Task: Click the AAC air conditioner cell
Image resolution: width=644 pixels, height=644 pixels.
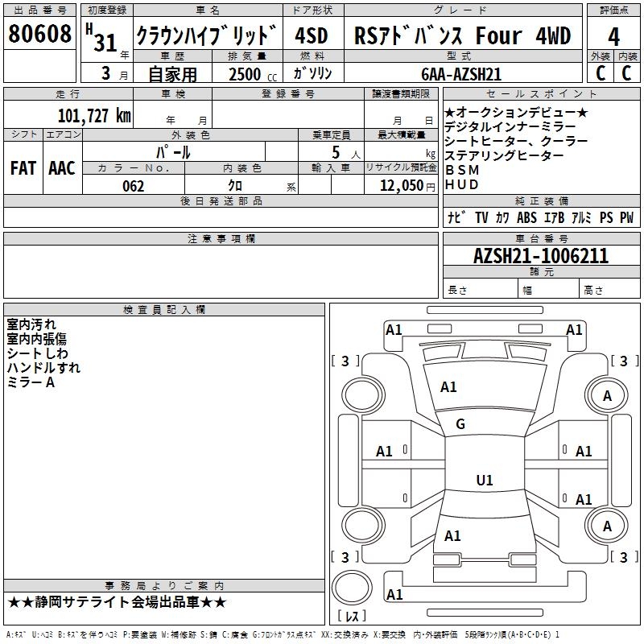Action: tap(62, 167)
